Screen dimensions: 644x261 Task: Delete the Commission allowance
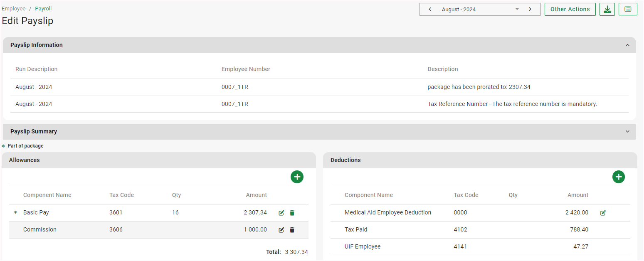pyautogui.click(x=292, y=230)
